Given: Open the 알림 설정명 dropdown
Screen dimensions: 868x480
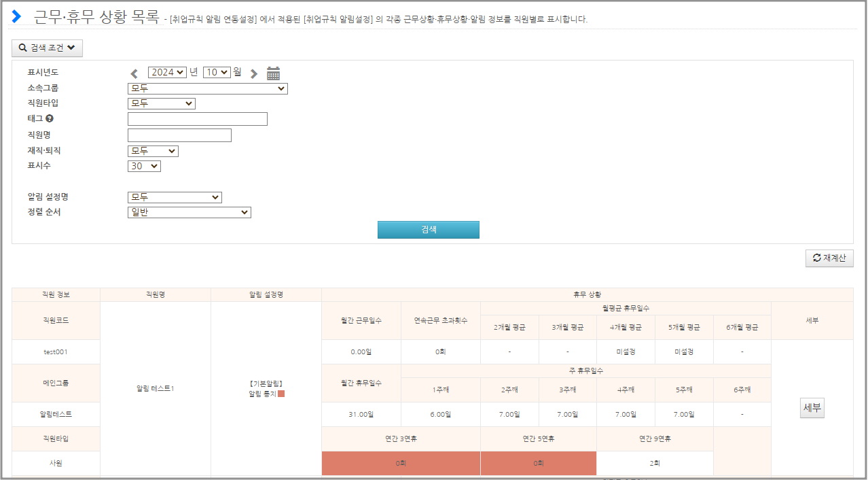Looking at the screenshot, I should click(175, 197).
